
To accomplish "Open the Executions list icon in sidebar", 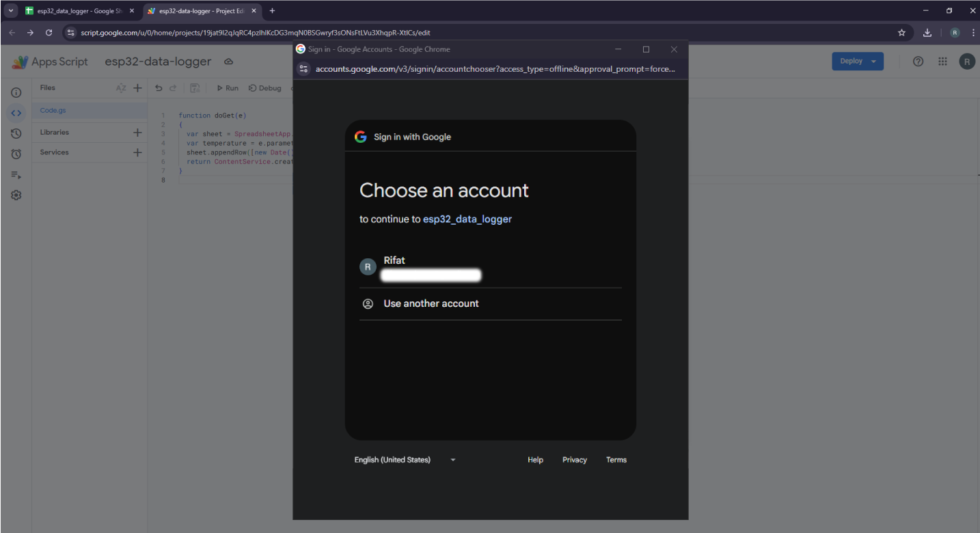I will pyautogui.click(x=16, y=175).
